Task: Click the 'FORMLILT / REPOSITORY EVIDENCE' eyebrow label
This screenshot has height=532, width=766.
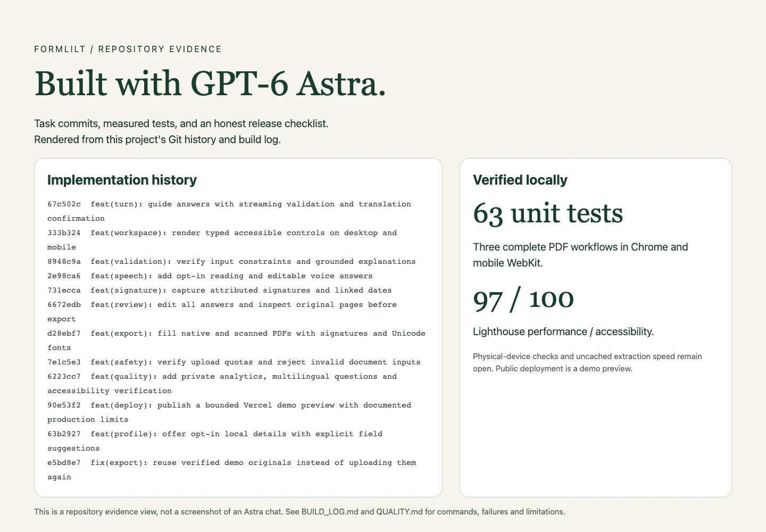Action: (128, 49)
